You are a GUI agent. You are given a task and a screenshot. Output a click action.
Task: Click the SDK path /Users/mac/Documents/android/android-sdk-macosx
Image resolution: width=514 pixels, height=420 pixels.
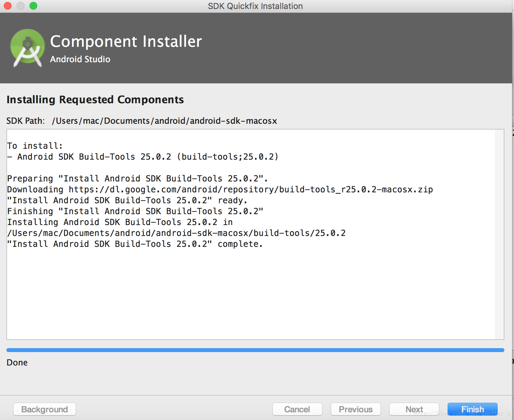point(165,121)
